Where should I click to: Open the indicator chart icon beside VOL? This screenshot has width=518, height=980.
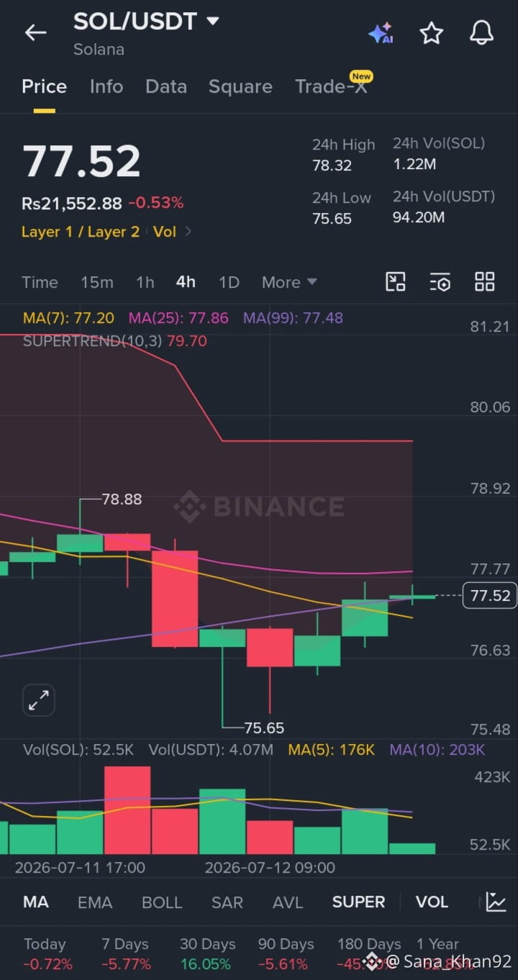[496, 902]
